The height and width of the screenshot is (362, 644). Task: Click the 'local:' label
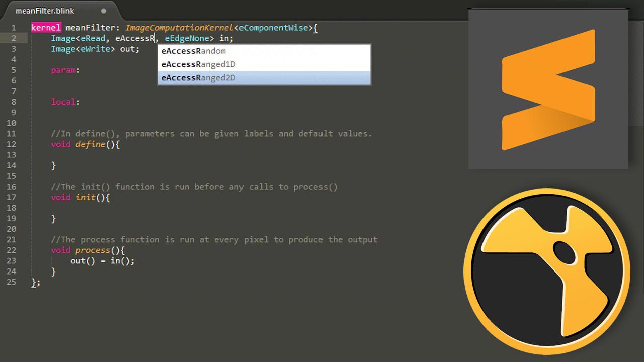point(65,102)
